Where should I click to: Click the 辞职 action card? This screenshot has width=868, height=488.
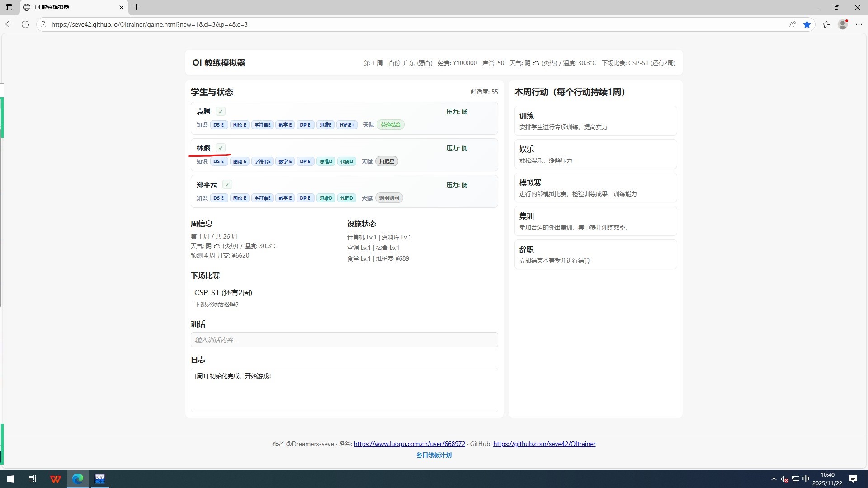coord(595,254)
